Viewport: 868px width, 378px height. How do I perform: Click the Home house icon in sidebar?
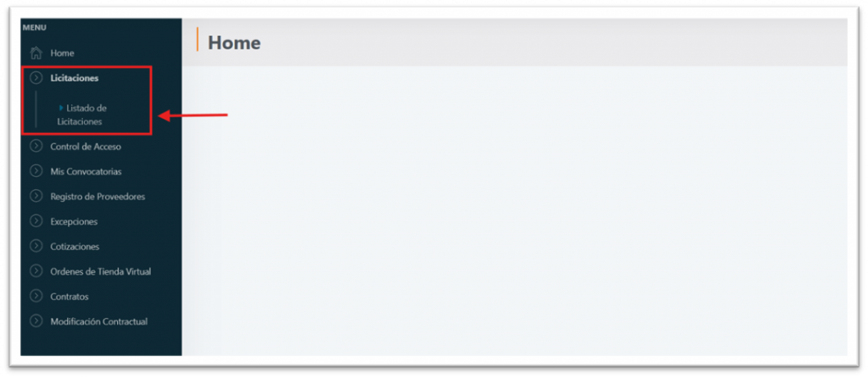36,53
